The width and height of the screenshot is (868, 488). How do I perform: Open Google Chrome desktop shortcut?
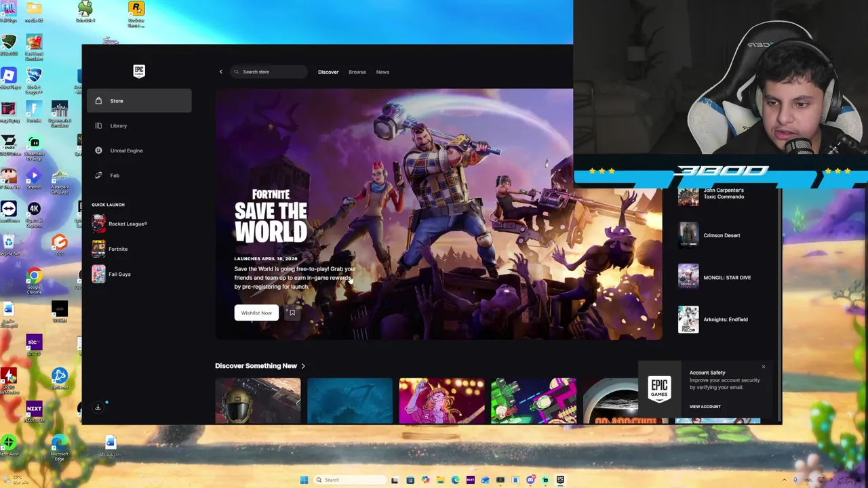(34, 280)
